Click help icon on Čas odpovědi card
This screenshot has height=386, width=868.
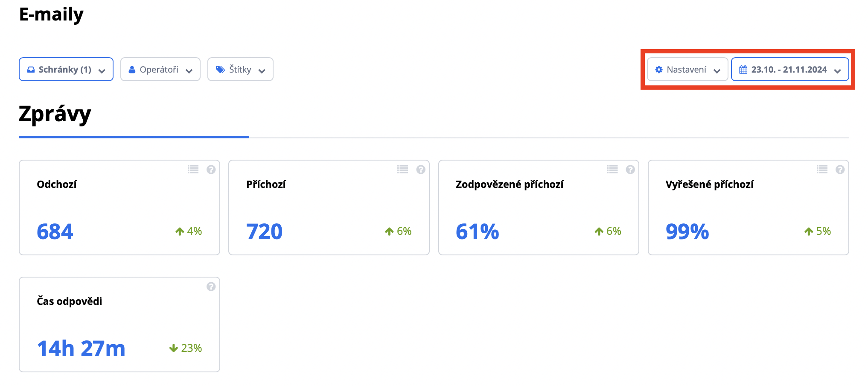tap(211, 287)
